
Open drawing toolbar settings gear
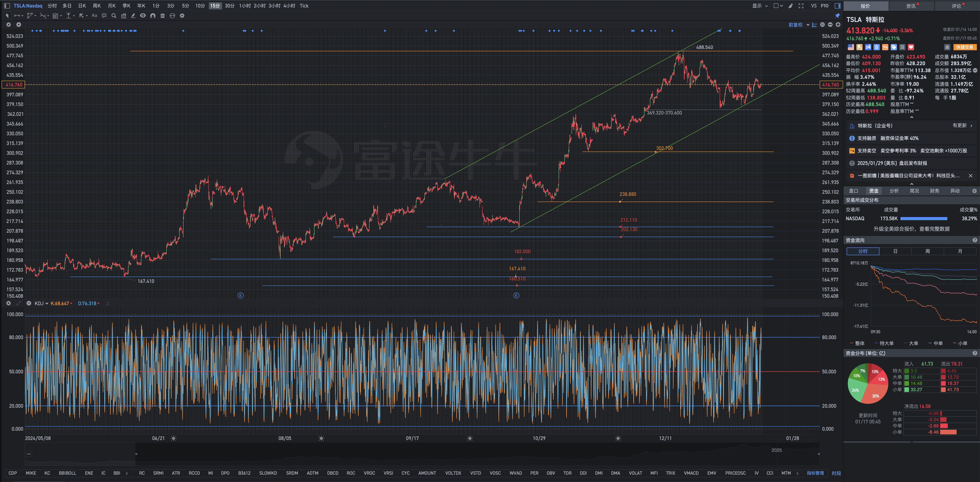click(182, 16)
